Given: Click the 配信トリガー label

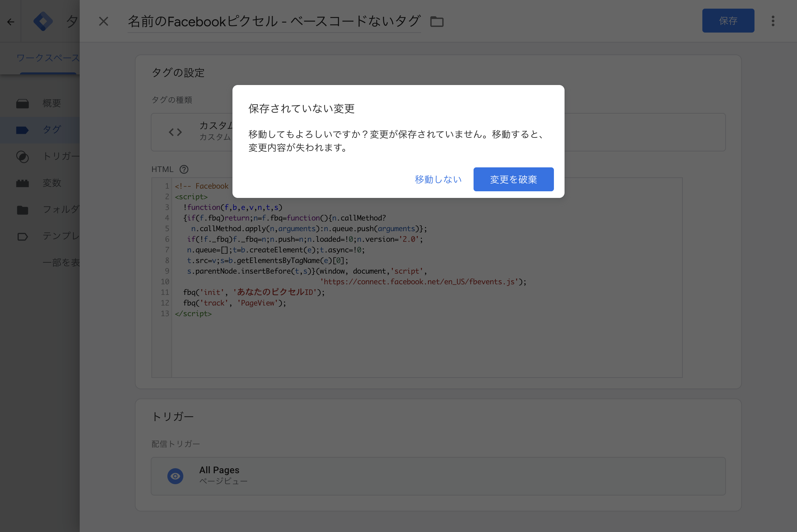Looking at the screenshot, I should click(176, 444).
